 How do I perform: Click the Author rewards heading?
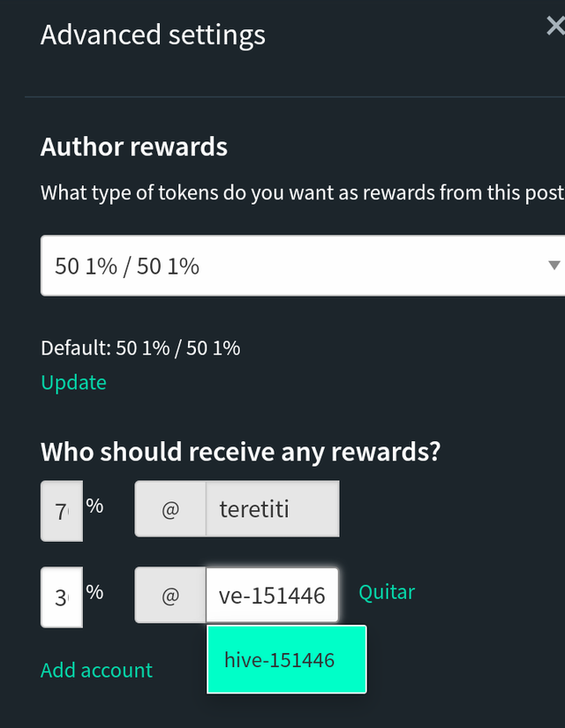click(x=134, y=146)
